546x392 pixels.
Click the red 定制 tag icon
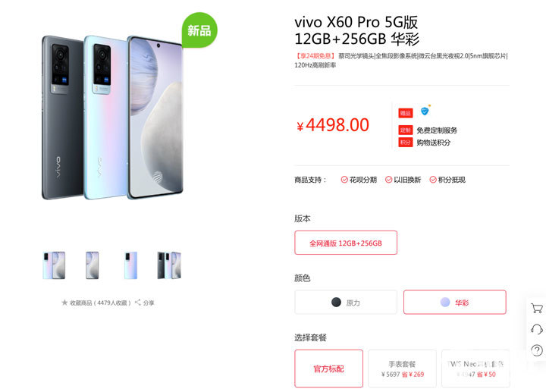[x=405, y=130]
